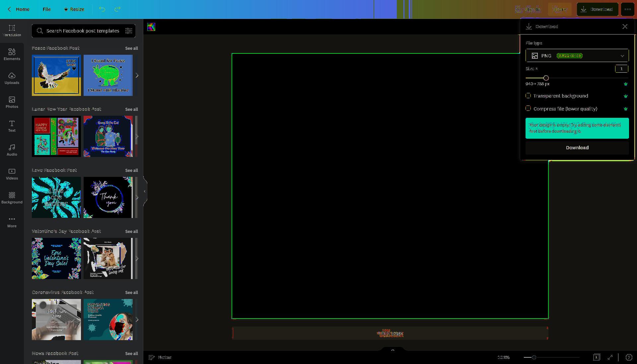Click the crown icon beside image dimensions
Image resolution: width=637 pixels, height=364 pixels.
[626, 84]
